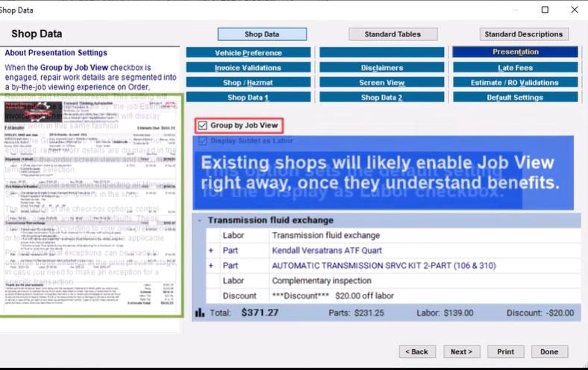Maximize the Shop Data window
The height and width of the screenshot is (370, 588).
pyautogui.click(x=545, y=10)
